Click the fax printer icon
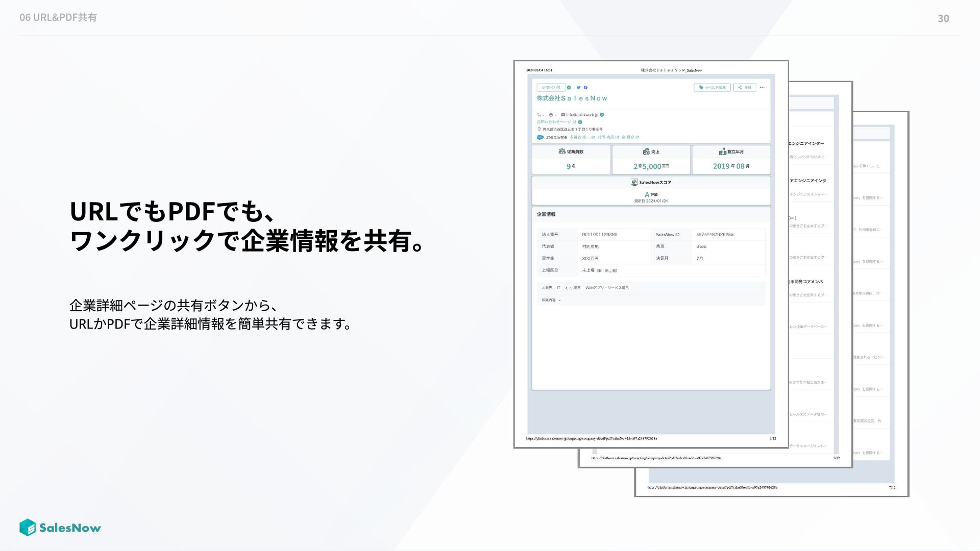 (x=551, y=115)
